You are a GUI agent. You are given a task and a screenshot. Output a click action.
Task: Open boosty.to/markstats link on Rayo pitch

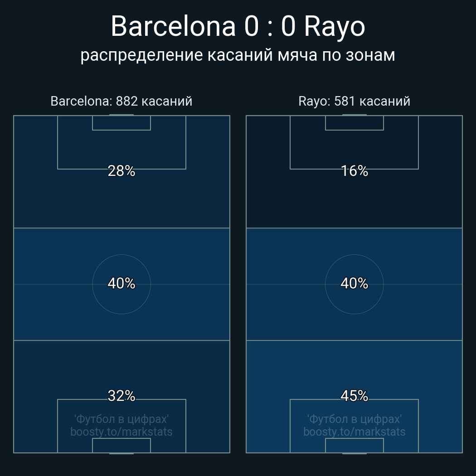[354, 432]
